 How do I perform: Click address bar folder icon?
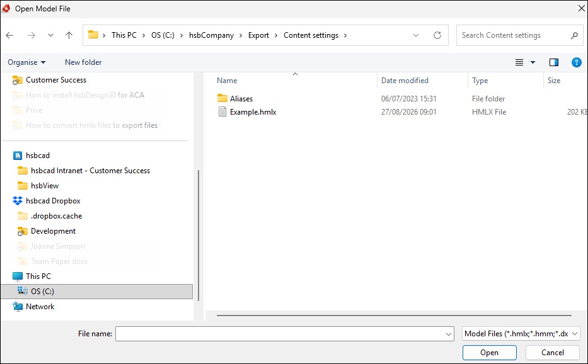pyautogui.click(x=93, y=35)
